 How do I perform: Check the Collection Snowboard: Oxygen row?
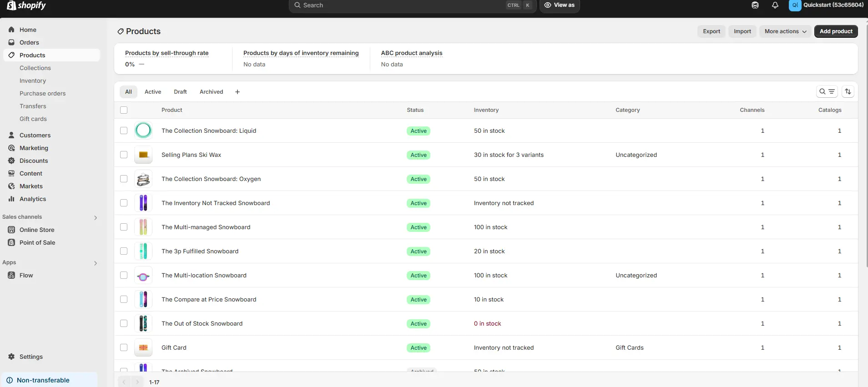click(124, 179)
